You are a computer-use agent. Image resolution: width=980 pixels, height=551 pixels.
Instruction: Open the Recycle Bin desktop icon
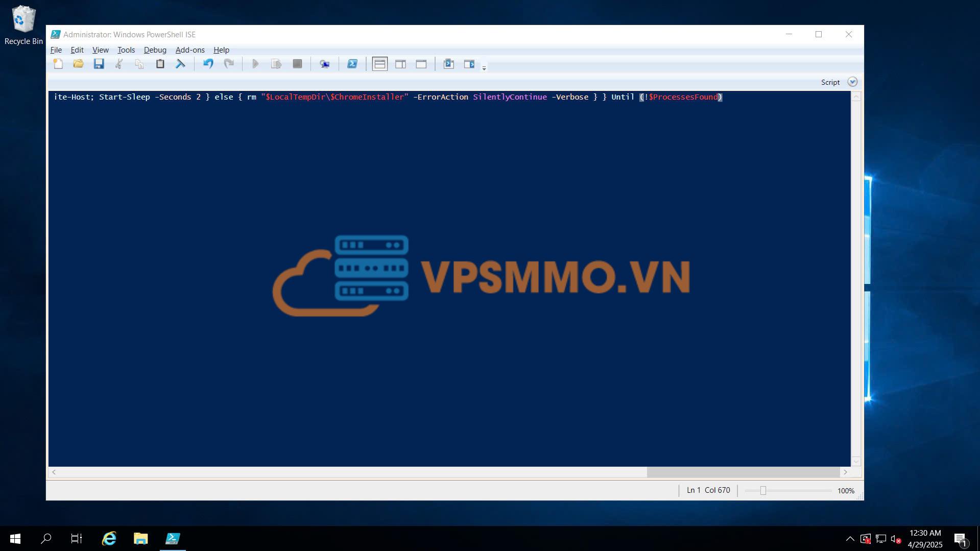pos(23,26)
